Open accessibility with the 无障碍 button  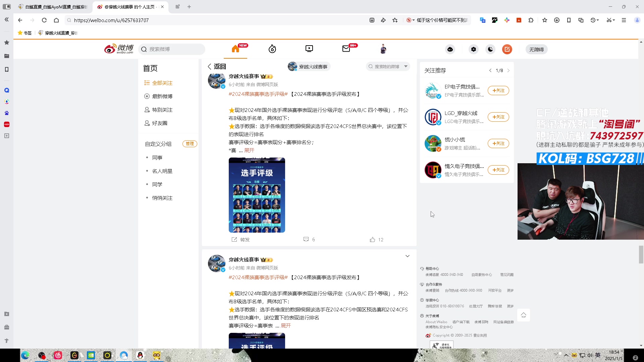point(536,49)
